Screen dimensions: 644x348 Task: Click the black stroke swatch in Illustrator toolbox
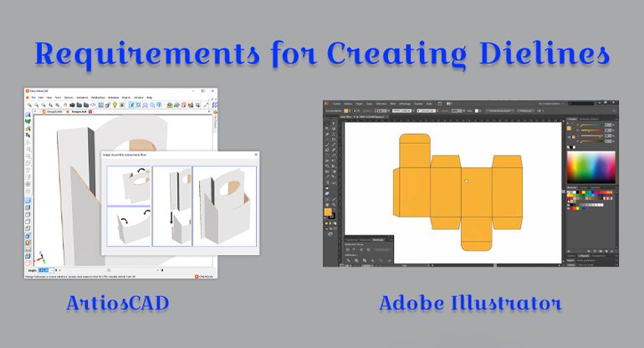pos(331,216)
